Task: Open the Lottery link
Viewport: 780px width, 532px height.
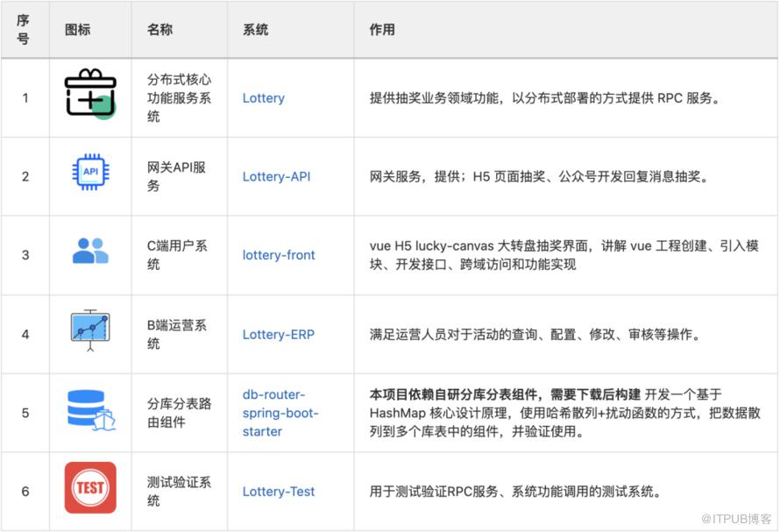Action: point(263,98)
